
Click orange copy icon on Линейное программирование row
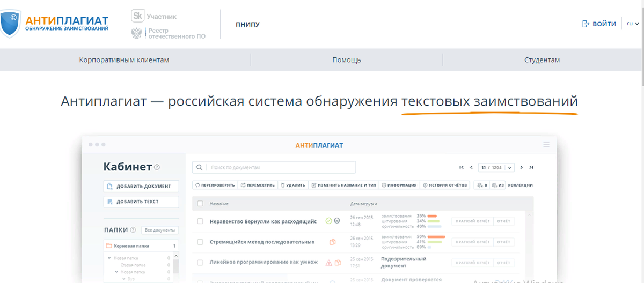click(x=338, y=263)
